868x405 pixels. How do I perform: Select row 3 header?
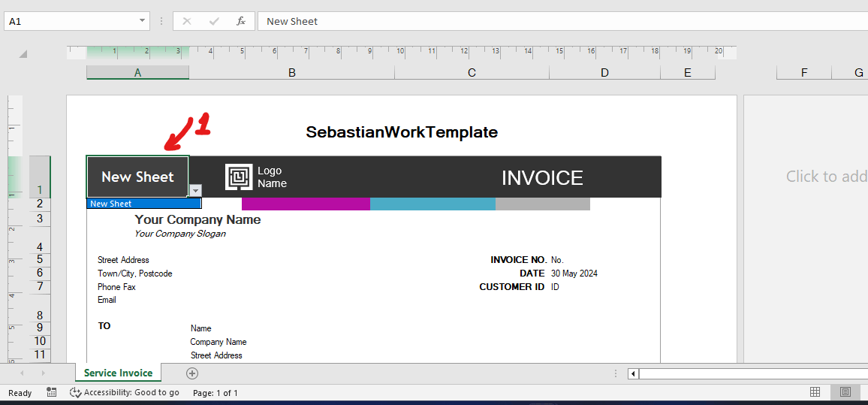[40, 219]
